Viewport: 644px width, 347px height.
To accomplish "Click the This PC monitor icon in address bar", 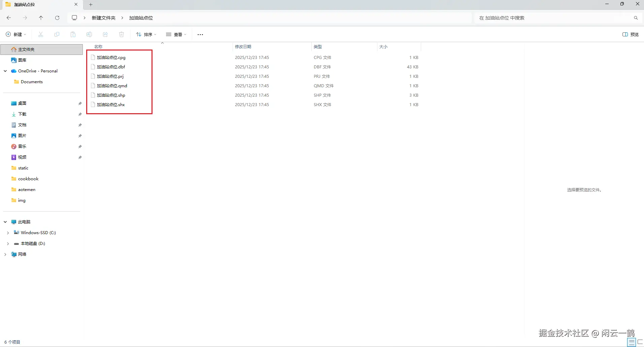I will 74,18.
